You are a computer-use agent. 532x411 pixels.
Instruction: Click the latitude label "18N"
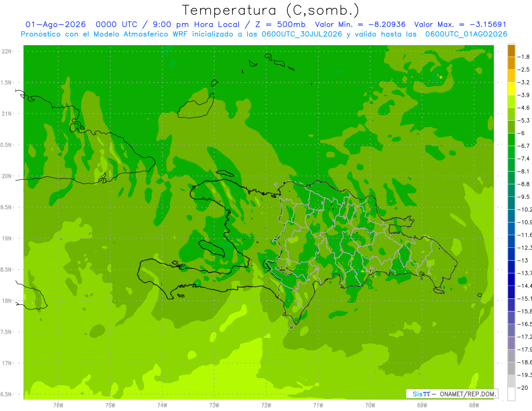[7, 301]
